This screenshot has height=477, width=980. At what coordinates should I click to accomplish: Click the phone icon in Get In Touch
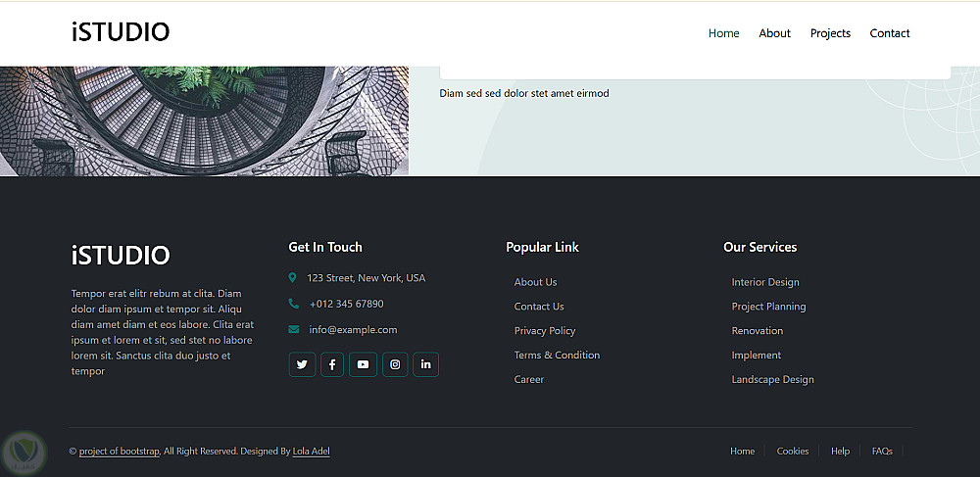point(294,304)
